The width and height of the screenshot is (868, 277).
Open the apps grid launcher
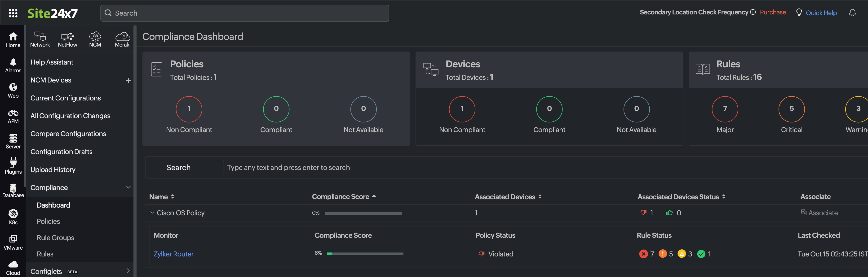point(13,13)
